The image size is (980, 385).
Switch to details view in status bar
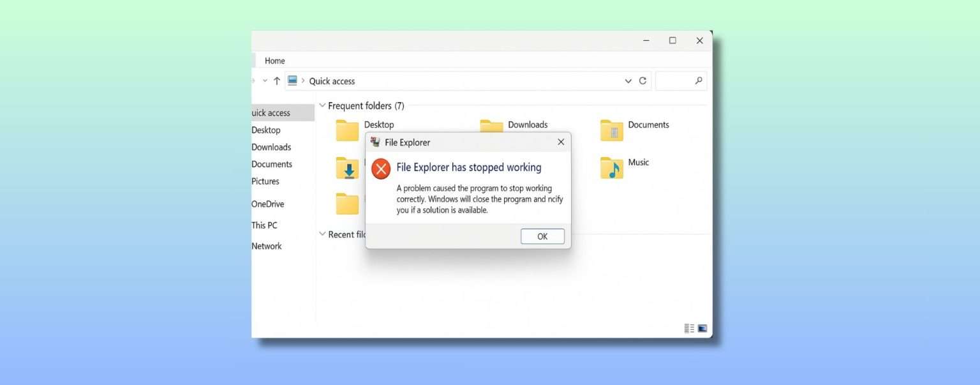click(x=689, y=328)
